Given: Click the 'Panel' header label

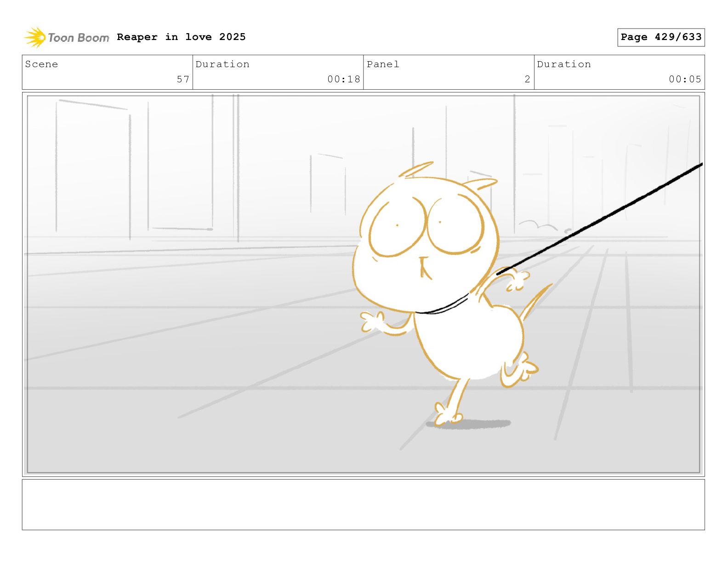Looking at the screenshot, I should point(383,64).
